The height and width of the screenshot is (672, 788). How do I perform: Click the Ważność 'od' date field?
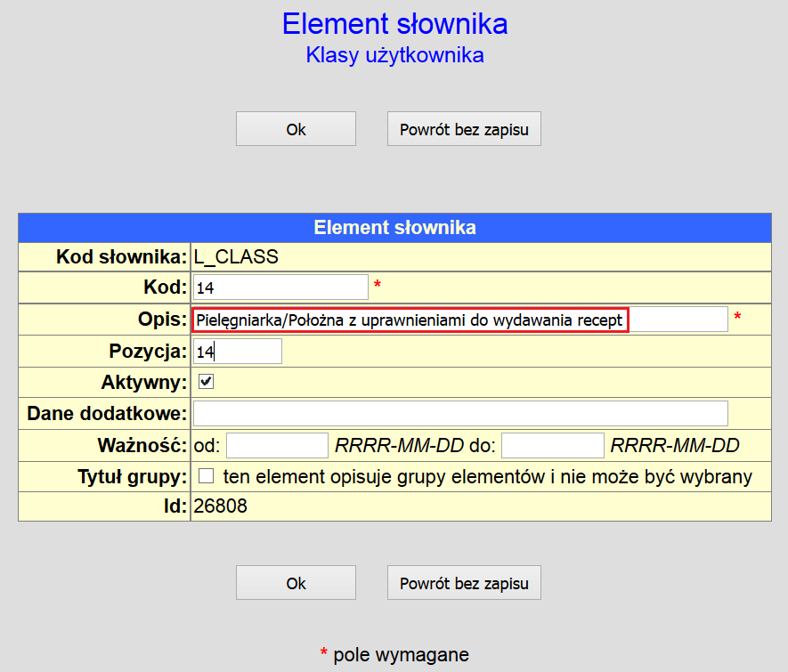pyautogui.click(x=277, y=446)
